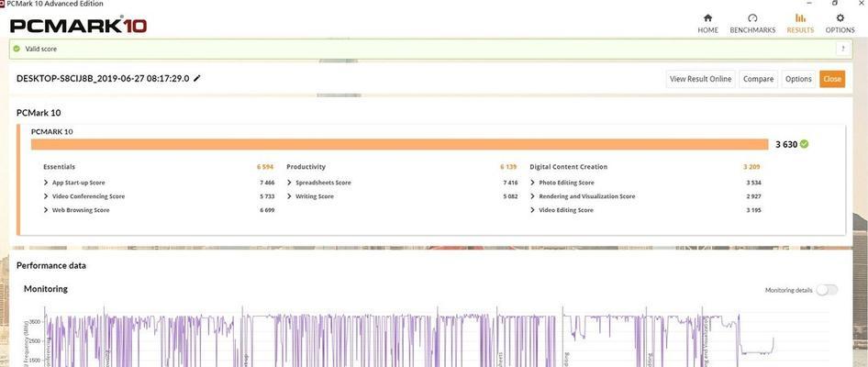Click the Valid score message text
This screenshot has height=367, width=868.
tap(41, 49)
